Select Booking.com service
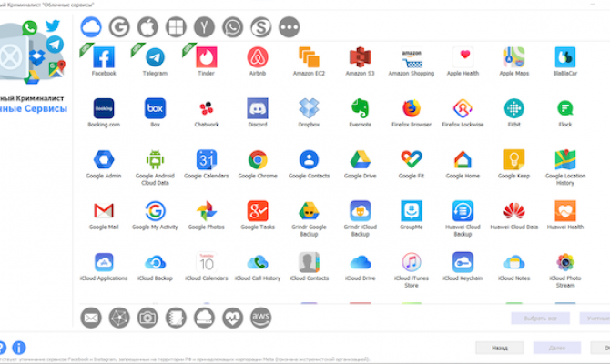The height and width of the screenshot is (364, 610). (104, 108)
